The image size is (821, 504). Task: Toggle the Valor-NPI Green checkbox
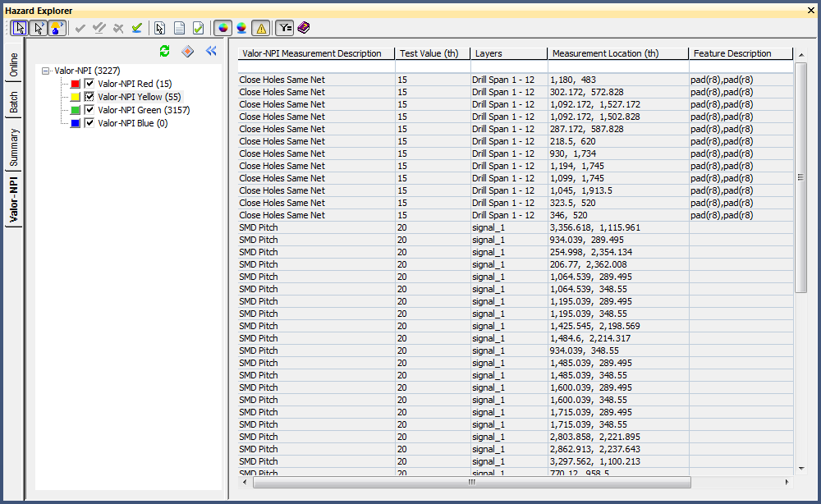pos(89,110)
